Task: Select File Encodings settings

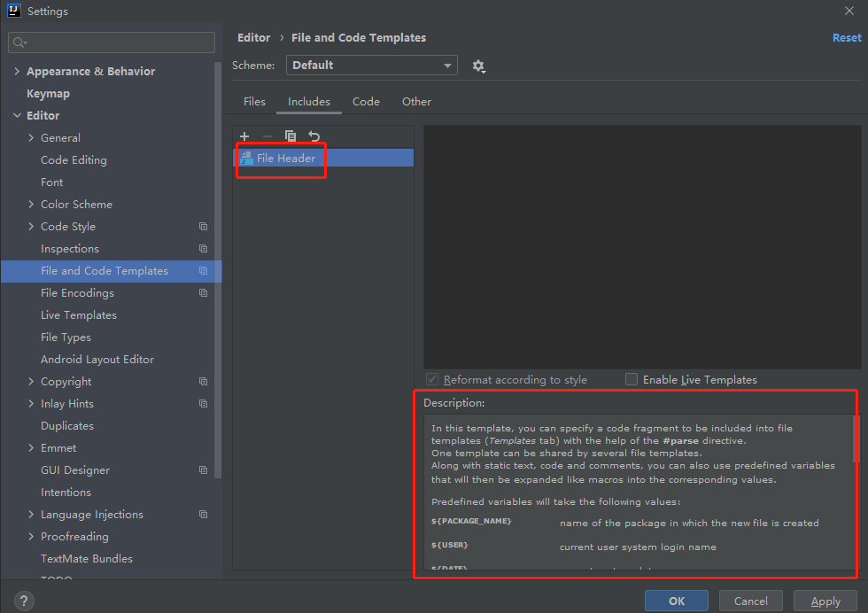Action: click(77, 293)
